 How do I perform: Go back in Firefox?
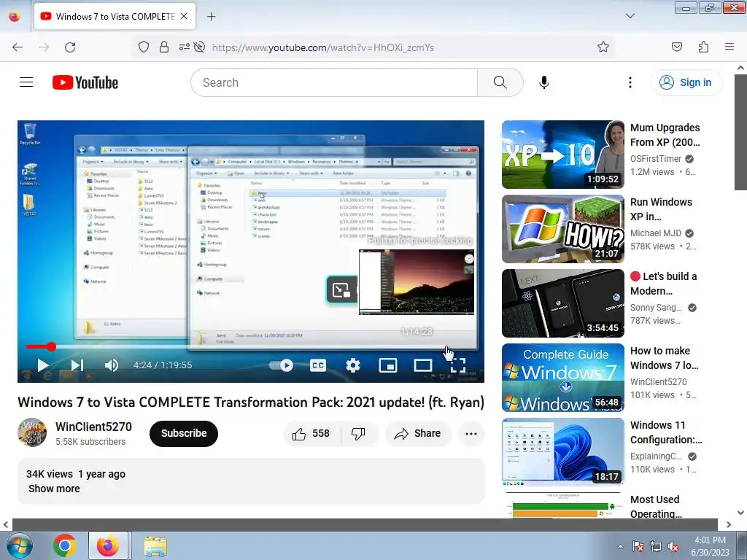(18, 47)
